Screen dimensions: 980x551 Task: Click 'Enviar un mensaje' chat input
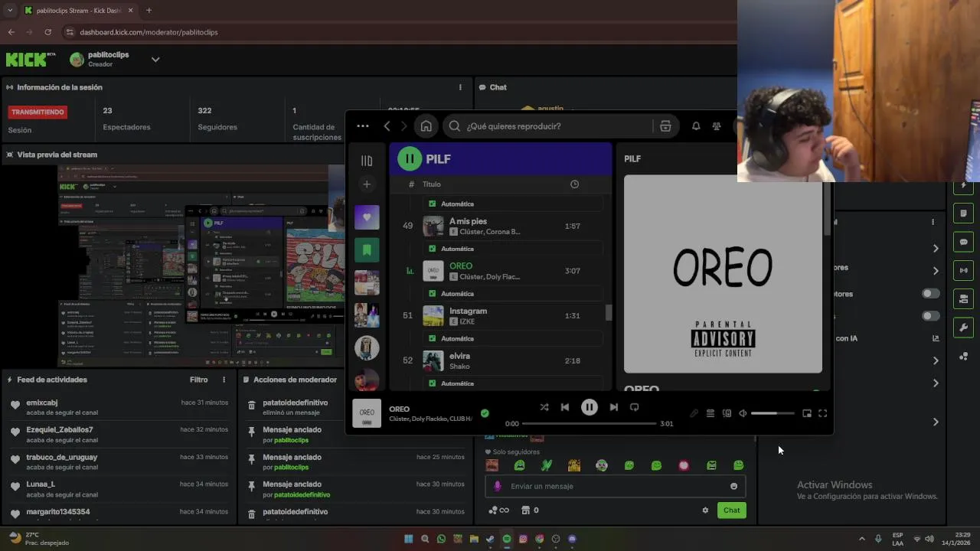pos(615,486)
